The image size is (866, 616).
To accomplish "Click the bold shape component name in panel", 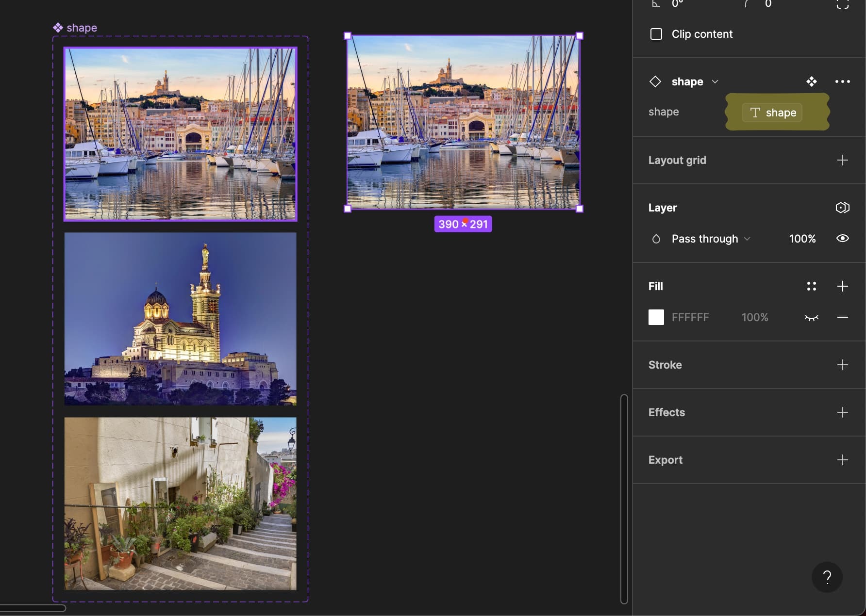I will 687,81.
